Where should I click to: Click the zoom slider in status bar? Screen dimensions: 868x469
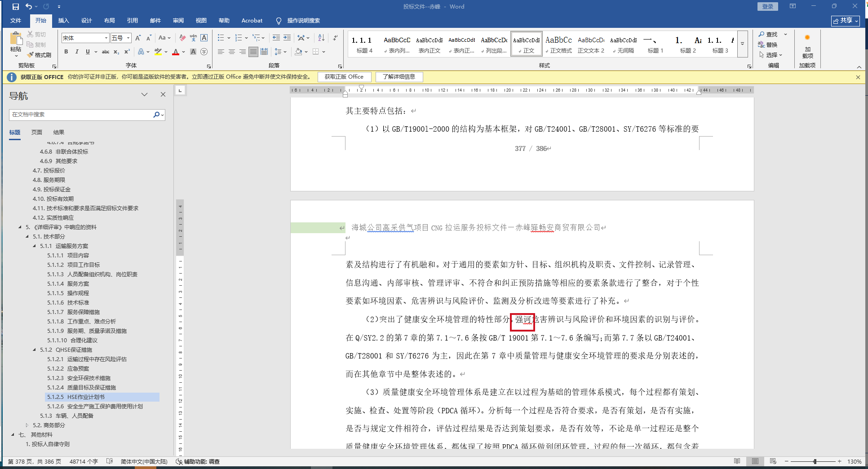pos(815,461)
